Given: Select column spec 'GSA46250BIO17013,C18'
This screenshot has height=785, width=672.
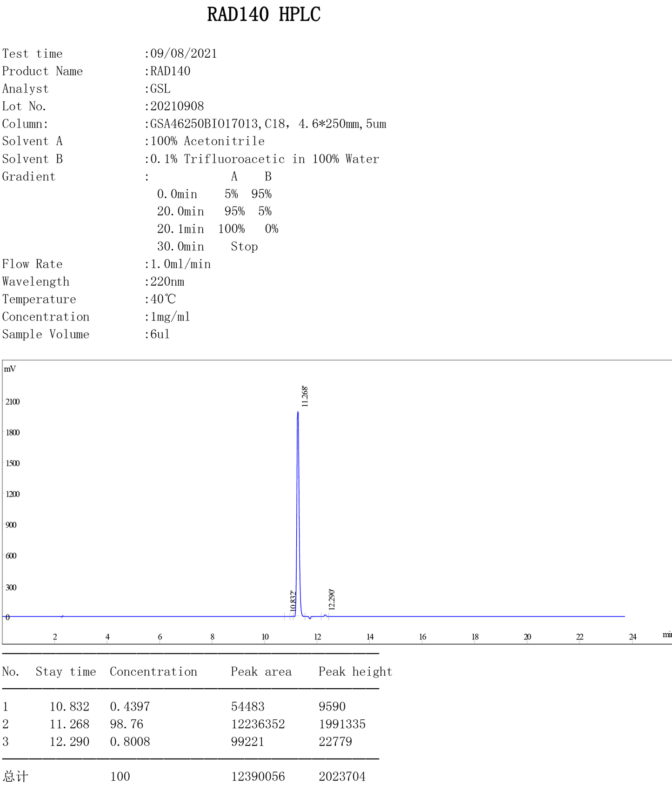Looking at the screenshot, I should [x=218, y=124].
